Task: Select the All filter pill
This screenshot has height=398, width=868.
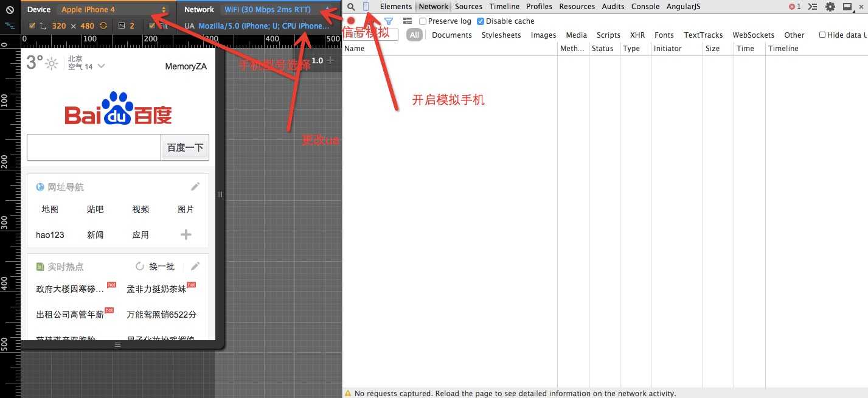Action: point(415,35)
